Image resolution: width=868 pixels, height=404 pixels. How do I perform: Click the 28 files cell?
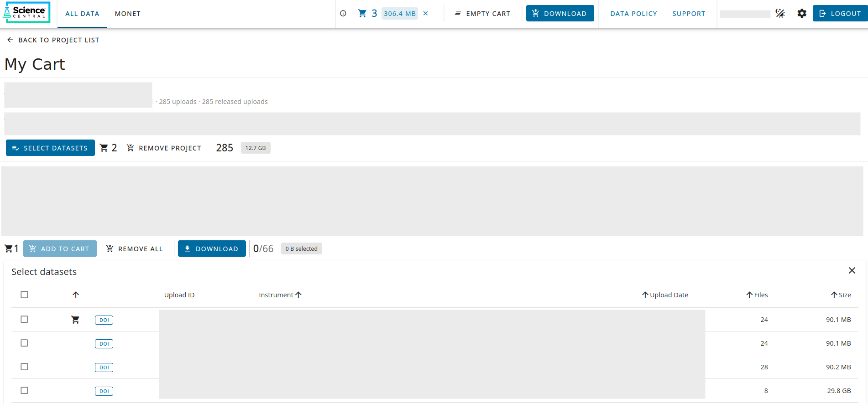(764, 367)
